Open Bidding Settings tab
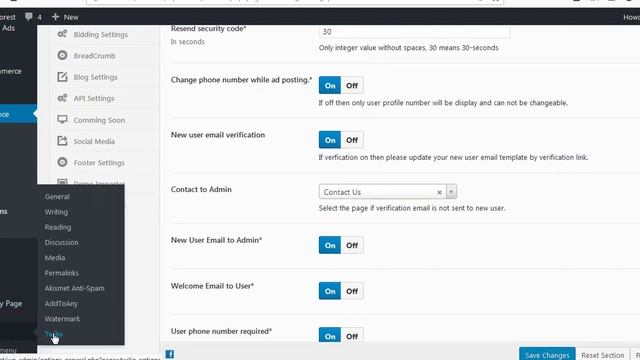This screenshot has width=640, height=360. [100, 34]
